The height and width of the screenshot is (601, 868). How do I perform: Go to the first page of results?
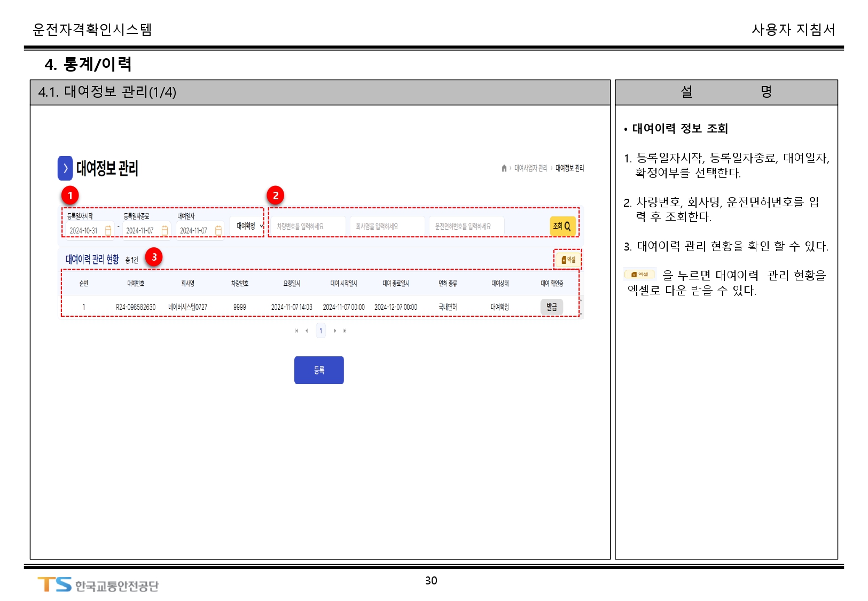(x=296, y=331)
